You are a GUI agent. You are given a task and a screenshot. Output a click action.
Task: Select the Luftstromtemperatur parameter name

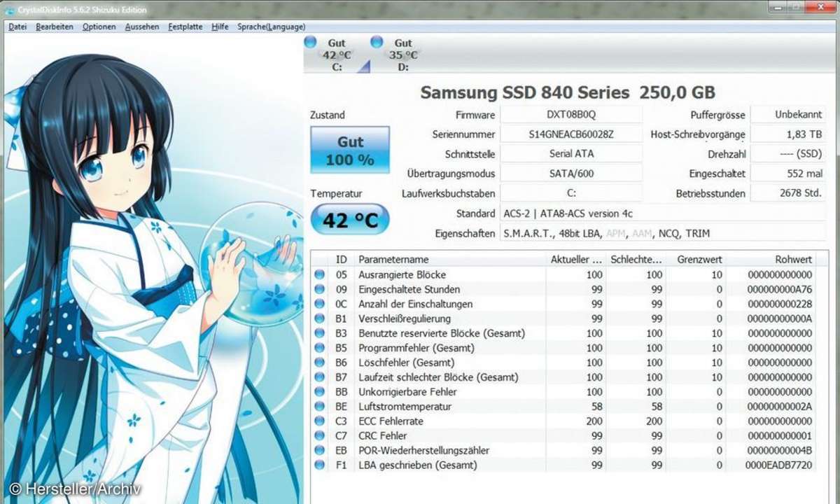click(x=405, y=406)
